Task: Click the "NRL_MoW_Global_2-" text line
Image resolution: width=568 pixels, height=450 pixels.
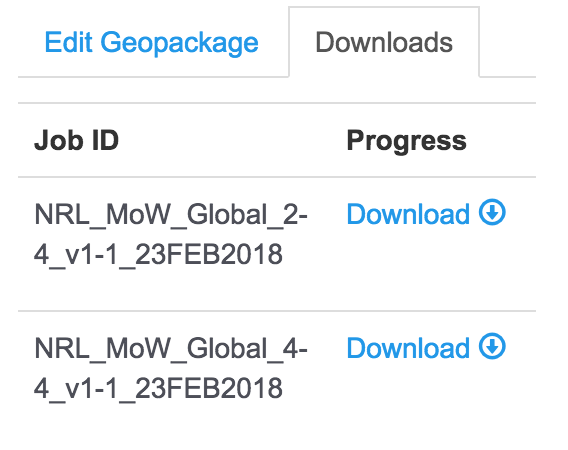Action: tap(171, 215)
